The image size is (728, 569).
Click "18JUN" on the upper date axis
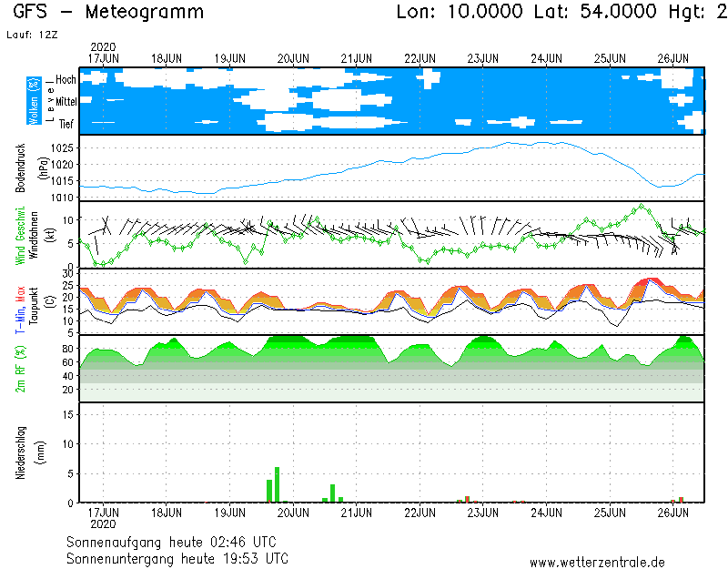[x=167, y=59]
